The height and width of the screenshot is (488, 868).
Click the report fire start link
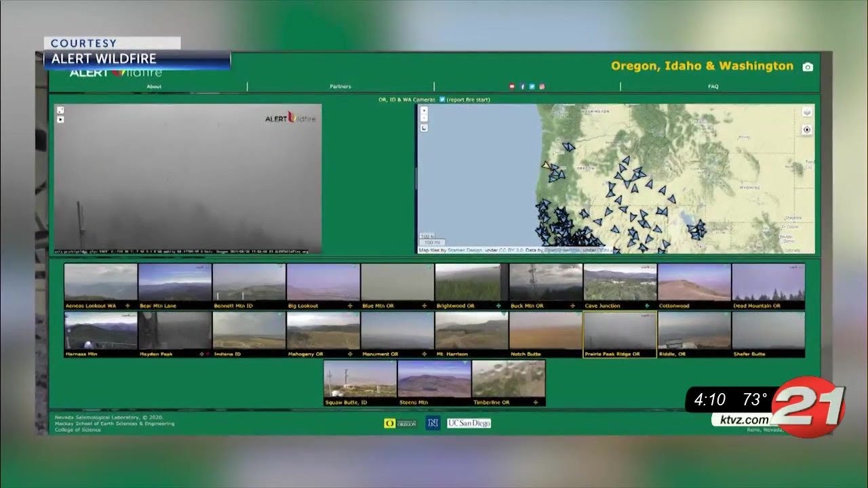click(469, 100)
